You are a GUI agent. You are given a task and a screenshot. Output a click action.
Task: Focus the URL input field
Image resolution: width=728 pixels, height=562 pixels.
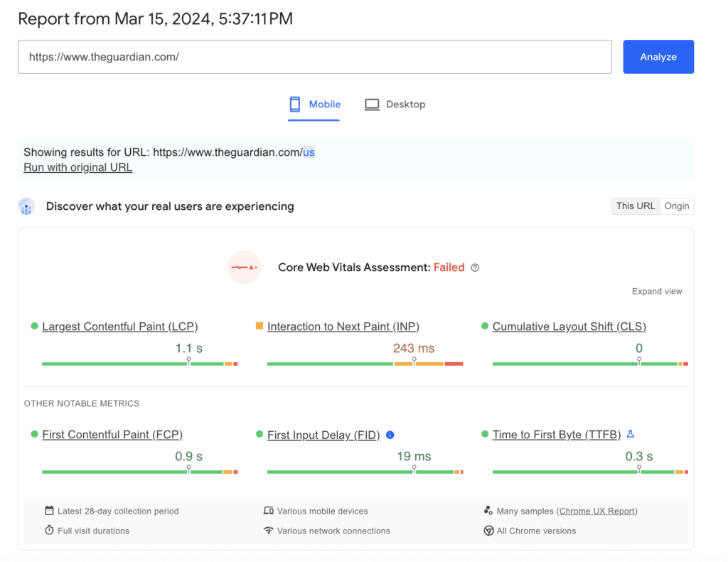point(315,57)
